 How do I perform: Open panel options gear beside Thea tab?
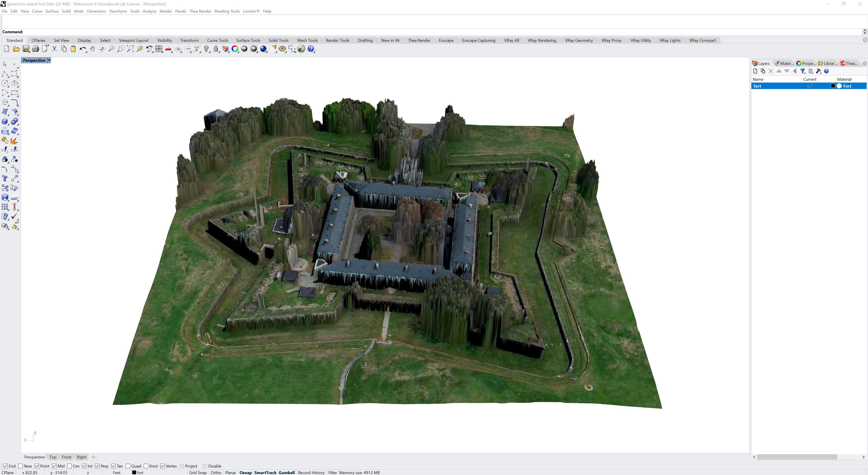864,63
